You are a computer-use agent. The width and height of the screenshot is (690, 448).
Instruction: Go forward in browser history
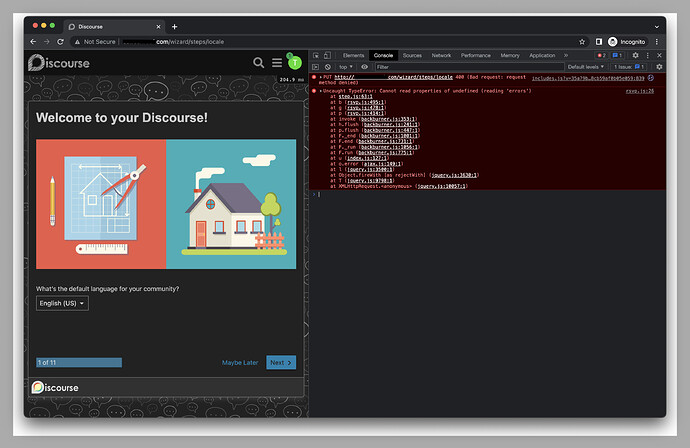point(47,42)
